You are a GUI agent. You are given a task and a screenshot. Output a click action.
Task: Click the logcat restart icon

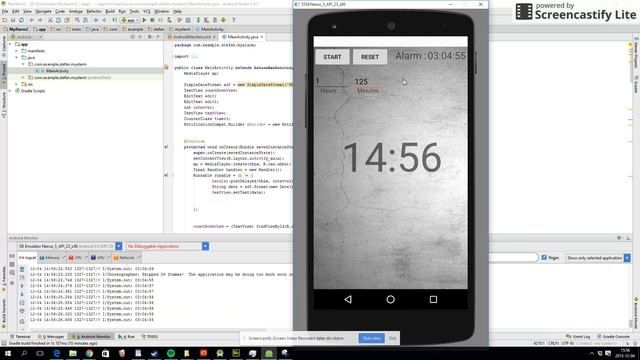[22, 321]
